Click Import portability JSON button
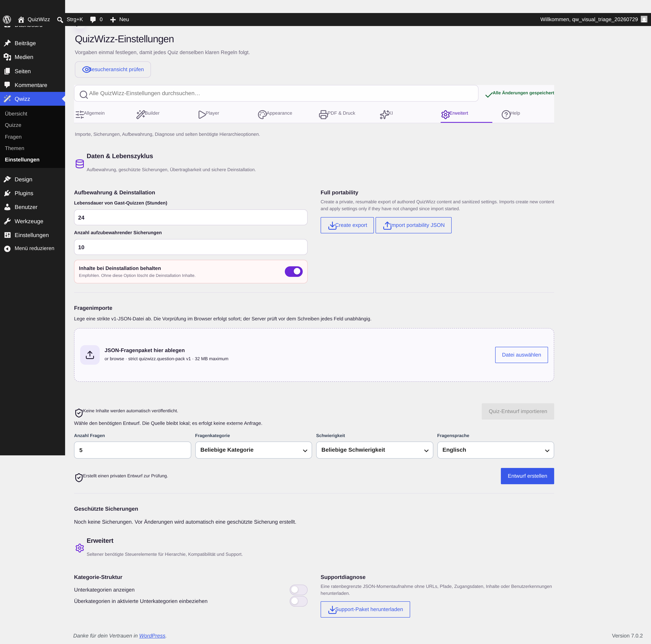The image size is (651, 644). 413,225
